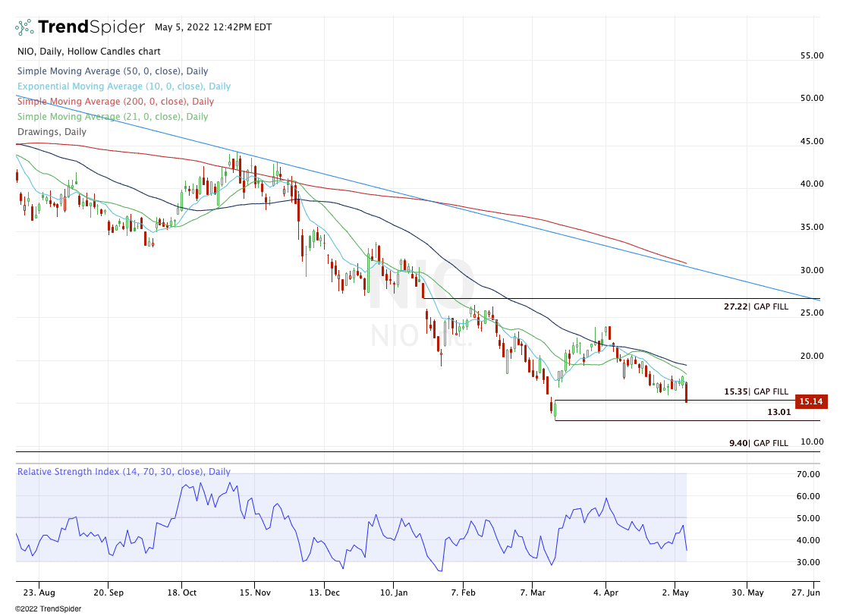Click the TrendSpider spider logo icon
The image size is (843, 616).
point(24,27)
